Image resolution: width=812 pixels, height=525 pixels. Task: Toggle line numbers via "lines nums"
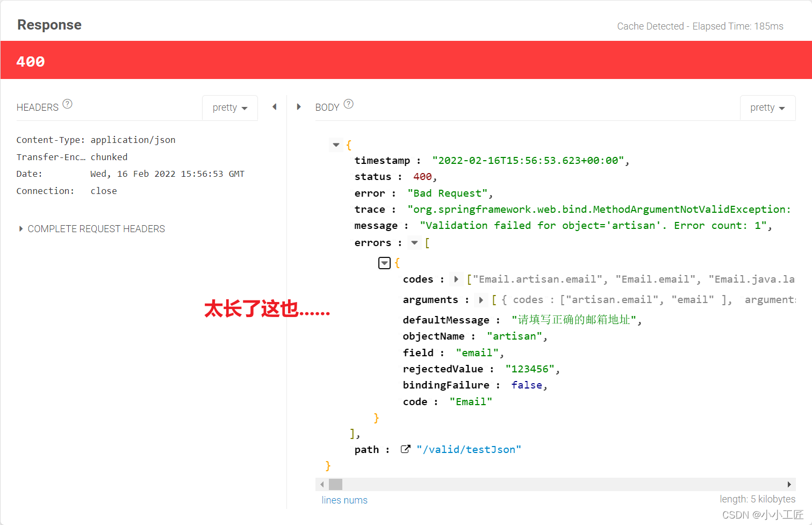click(344, 500)
